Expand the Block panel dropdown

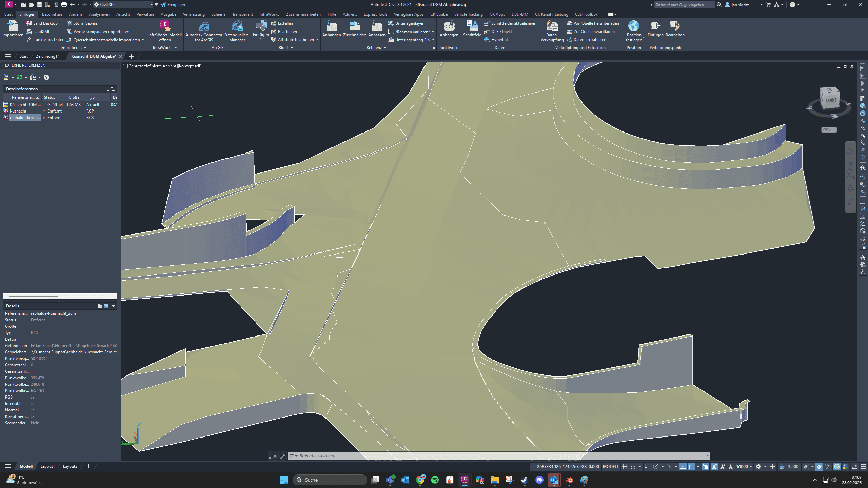(292, 47)
